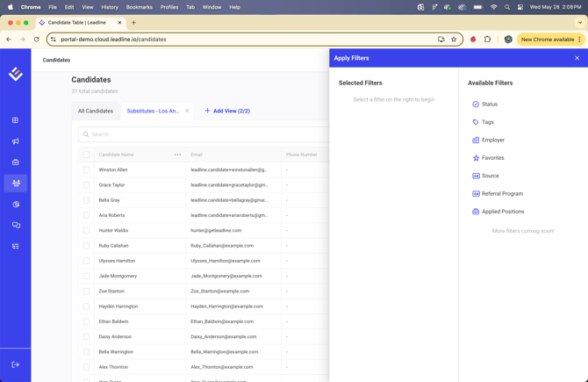Check the box for Ulysses Hamilton
Screen dimensions: 588x382
click(86, 261)
